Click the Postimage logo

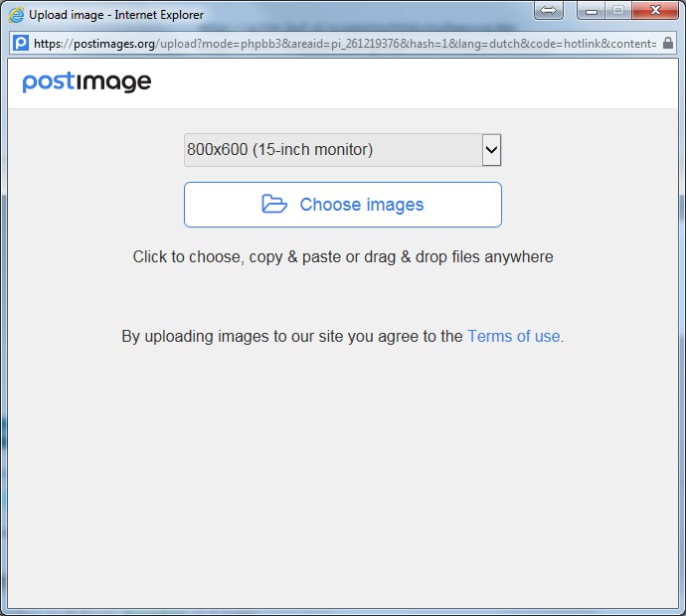86,82
